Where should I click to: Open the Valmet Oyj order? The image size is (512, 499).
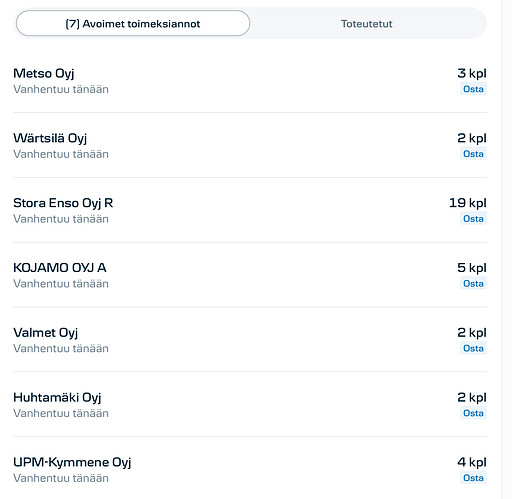[x=250, y=340]
